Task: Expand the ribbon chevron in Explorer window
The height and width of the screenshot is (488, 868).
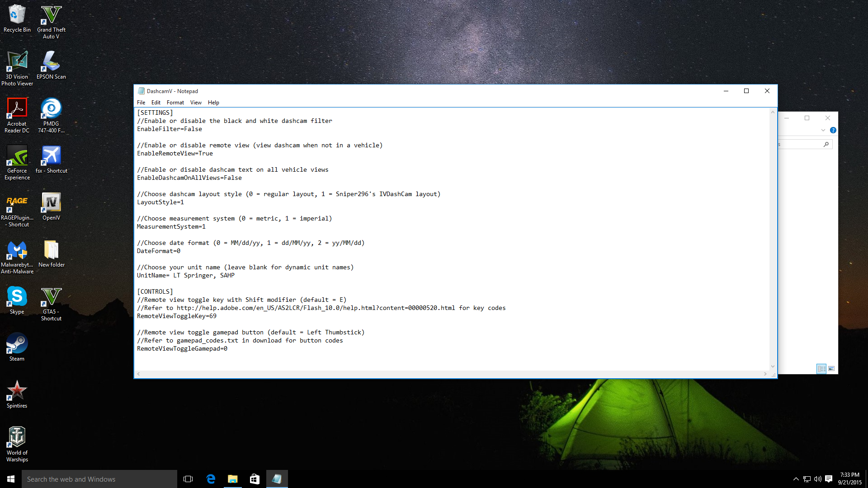Action: point(823,130)
